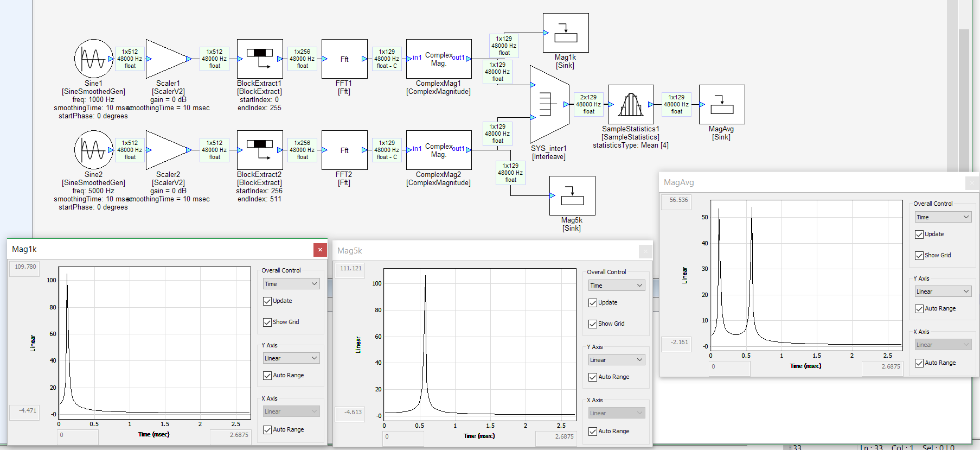Viewport: 980px width, 450px height.
Task: Toggle Update checkbox in Mag5k window
Action: [x=593, y=303]
